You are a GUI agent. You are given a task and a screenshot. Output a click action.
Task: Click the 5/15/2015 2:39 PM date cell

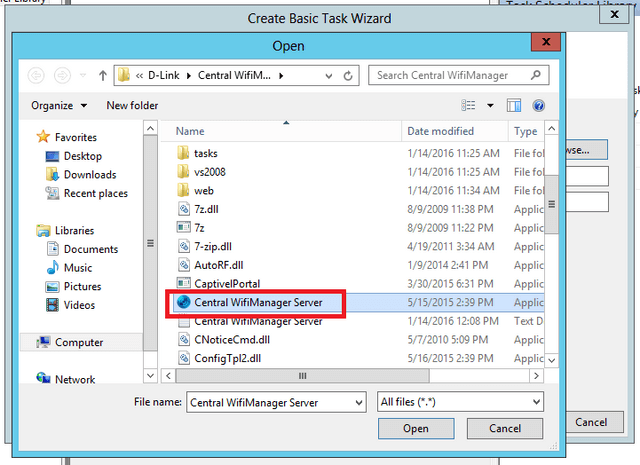tap(450, 303)
